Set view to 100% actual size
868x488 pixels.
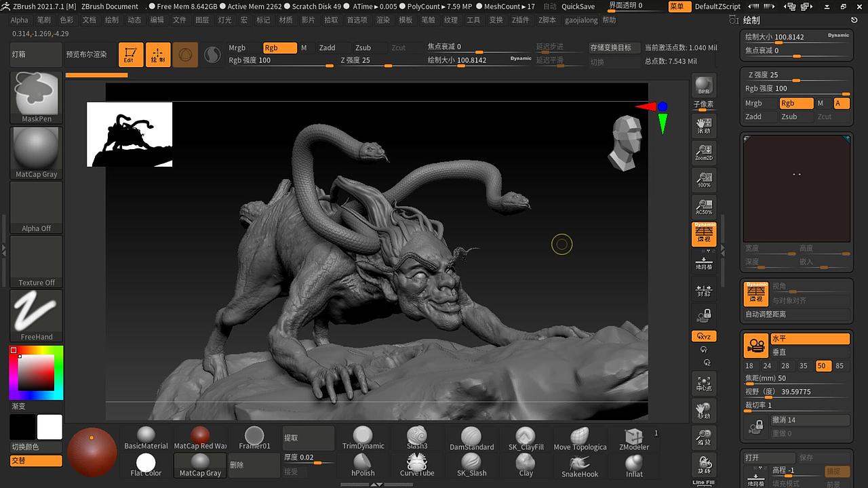click(x=704, y=180)
